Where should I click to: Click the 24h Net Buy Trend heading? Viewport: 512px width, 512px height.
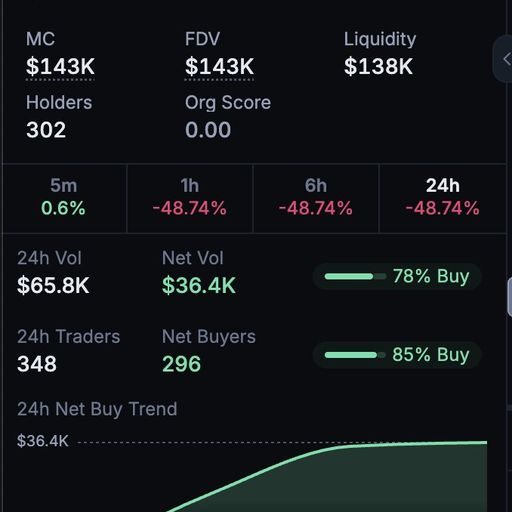click(x=97, y=409)
